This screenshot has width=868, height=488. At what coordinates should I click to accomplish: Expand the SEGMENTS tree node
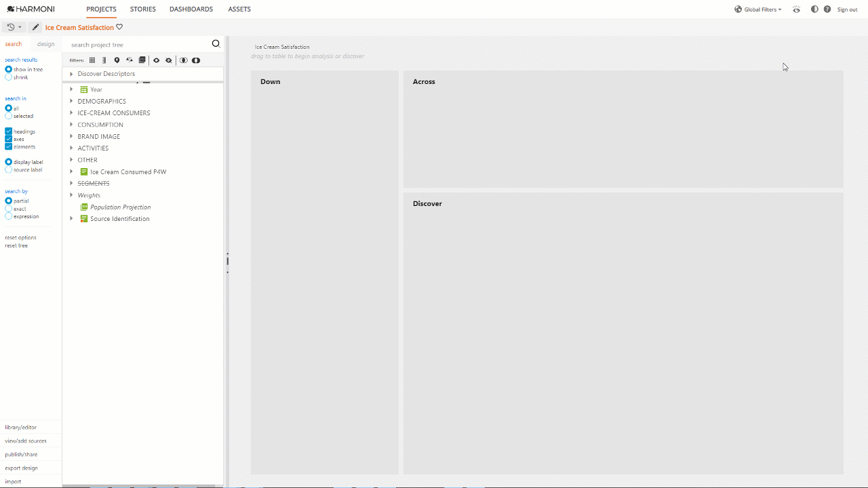71,183
